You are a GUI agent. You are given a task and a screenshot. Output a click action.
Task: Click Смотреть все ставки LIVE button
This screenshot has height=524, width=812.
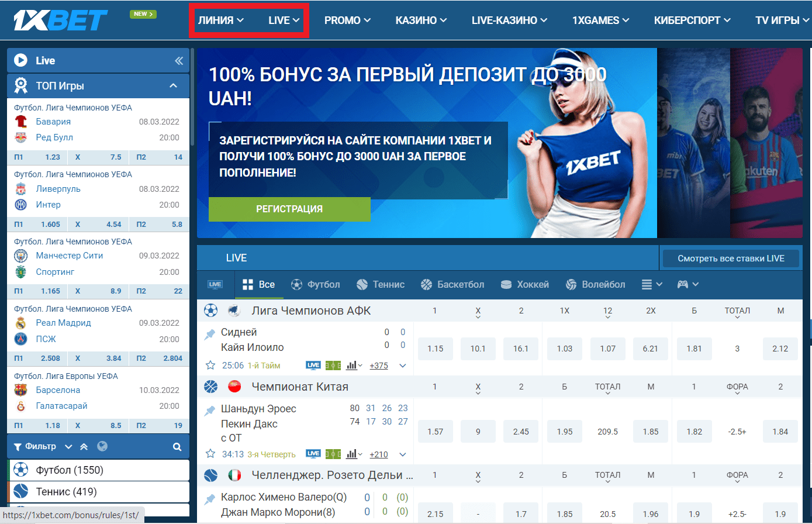(731, 258)
